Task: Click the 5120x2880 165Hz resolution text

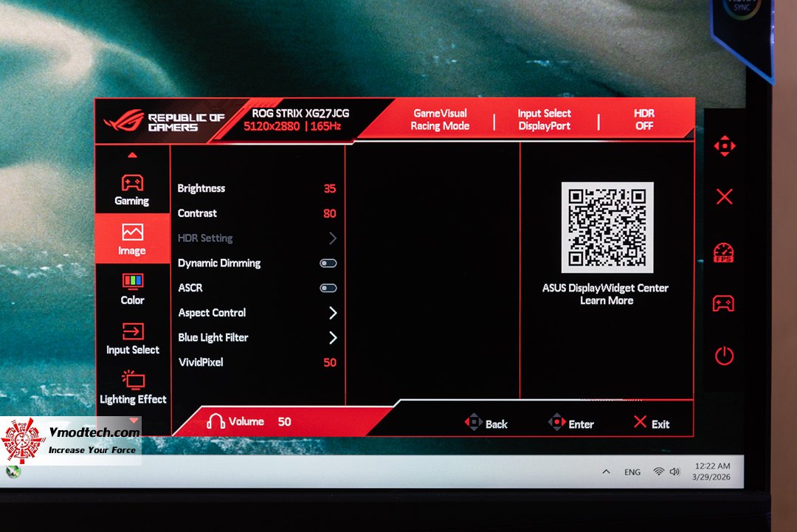Action: [292, 126]
